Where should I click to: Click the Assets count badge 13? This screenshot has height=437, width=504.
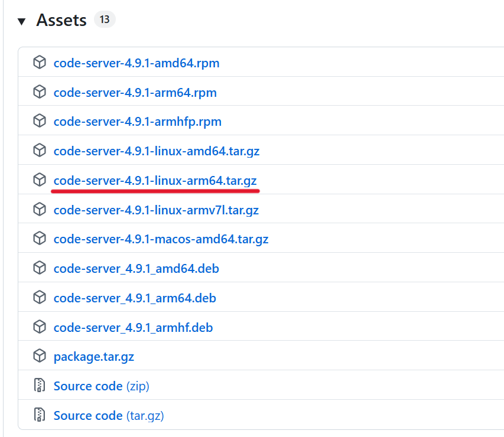point(105,19)
